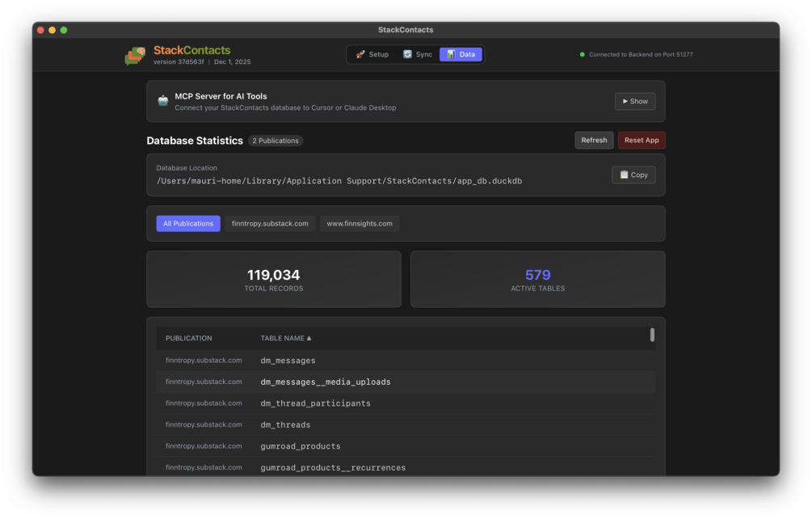Click the StackContacts logo icon
The width and height of the screenshot is (812, 519).
tap(135, 56)
